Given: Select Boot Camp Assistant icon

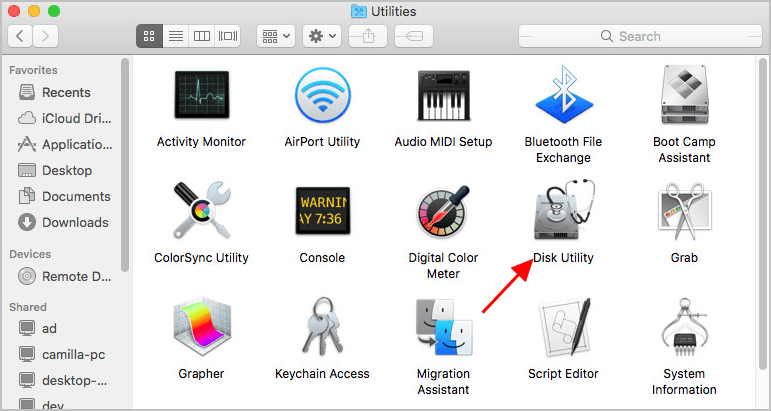Looking at the screenshot, I should [x=684, y=94].
